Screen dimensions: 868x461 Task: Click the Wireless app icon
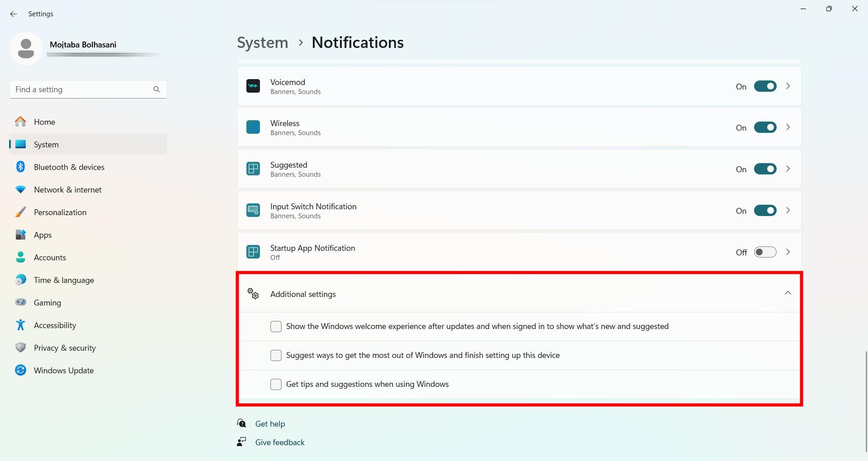253,127
